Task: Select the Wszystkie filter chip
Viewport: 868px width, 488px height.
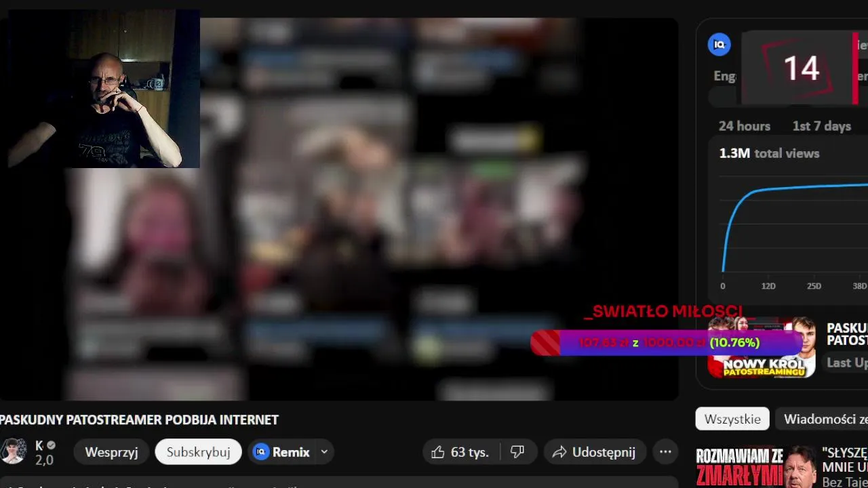Action: pos(732,419)
